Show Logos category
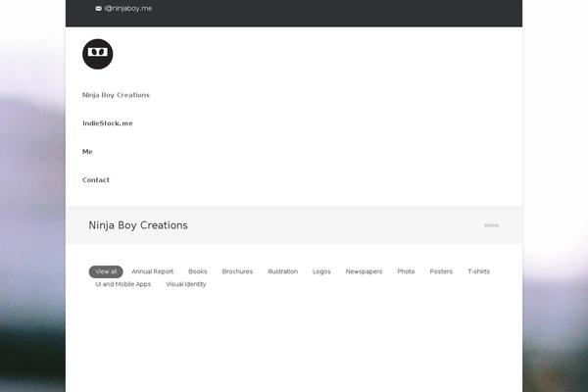This screenshot has width=588, height=392. 321,271
